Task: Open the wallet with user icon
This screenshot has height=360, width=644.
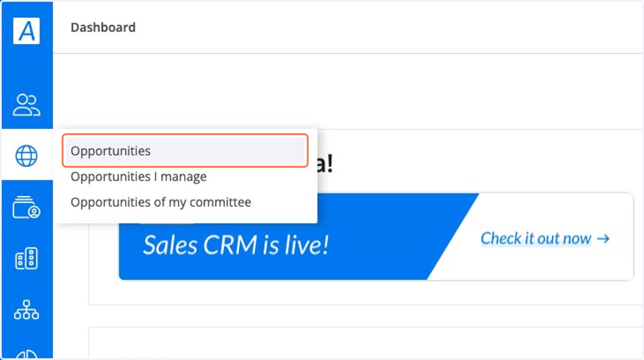Action: click(26, 207)
